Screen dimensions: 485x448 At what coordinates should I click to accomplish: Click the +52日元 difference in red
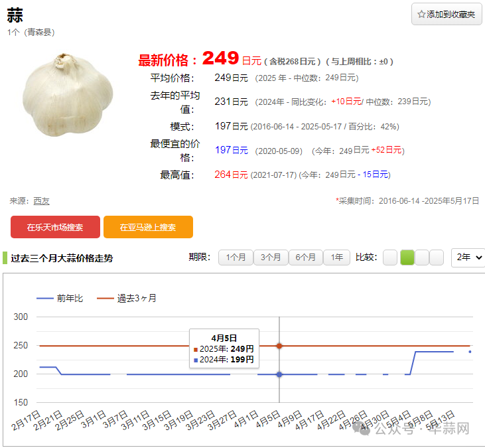click(386, 150)
